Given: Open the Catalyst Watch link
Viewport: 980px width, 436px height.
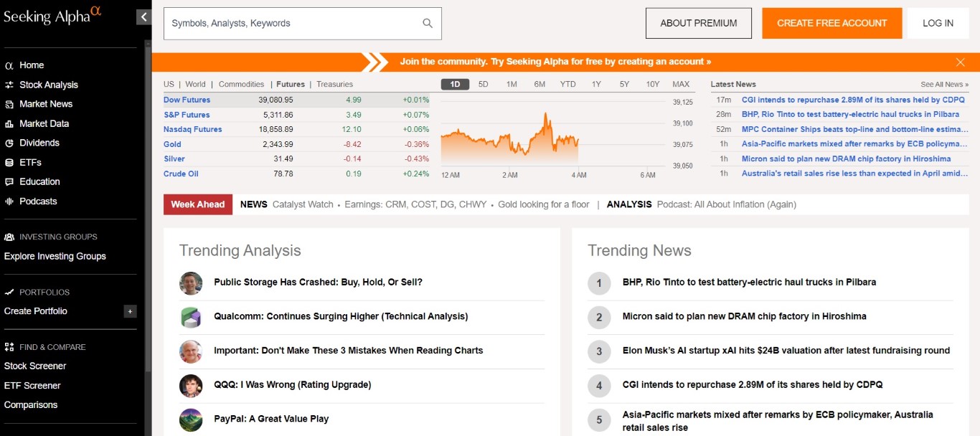Looking at the screenshot, I should 303,204.
